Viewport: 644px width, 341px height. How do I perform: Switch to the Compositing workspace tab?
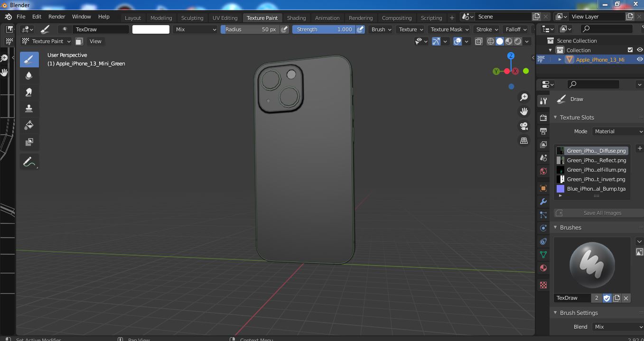click(x=397, y=18)
